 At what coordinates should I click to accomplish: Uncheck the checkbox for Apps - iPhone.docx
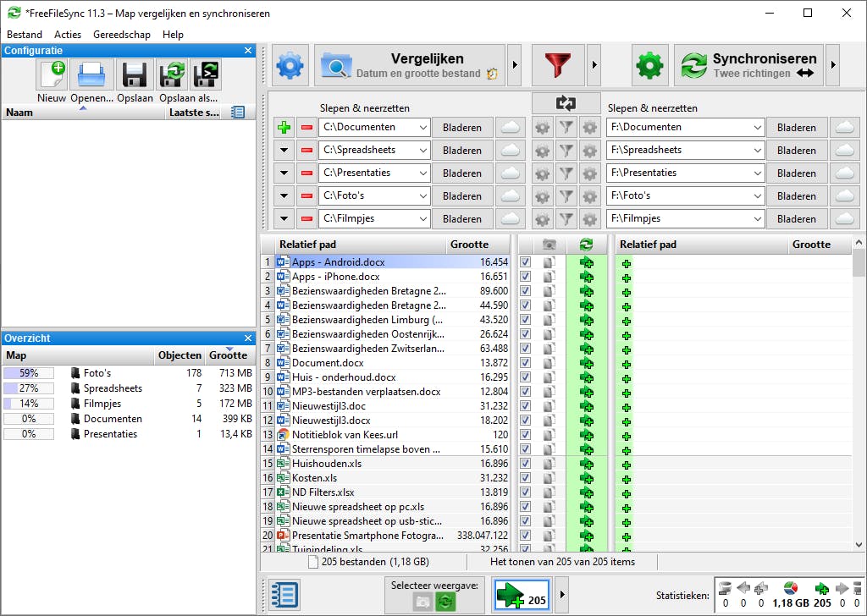click(x=525, y=277)
